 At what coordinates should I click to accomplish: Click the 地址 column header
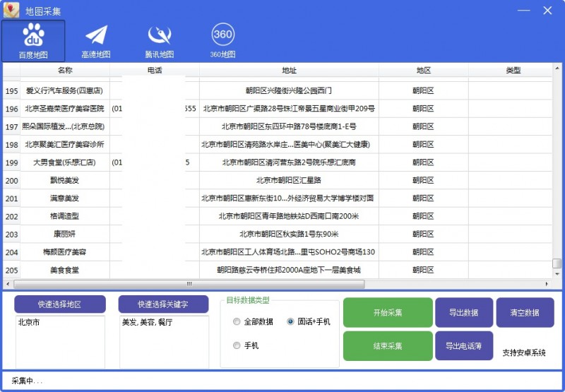(289, 71)
